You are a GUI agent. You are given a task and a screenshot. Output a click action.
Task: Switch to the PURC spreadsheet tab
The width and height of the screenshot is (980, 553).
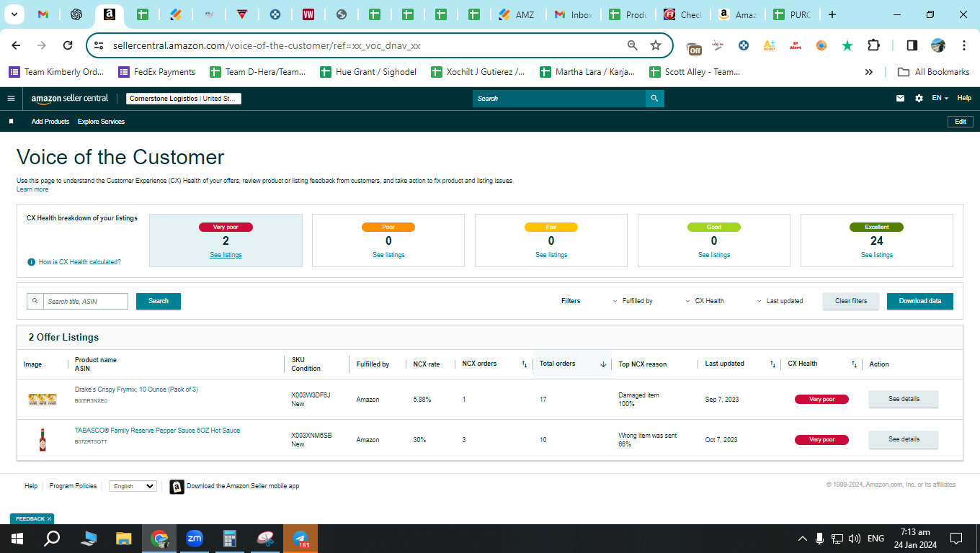click(792, 14)
